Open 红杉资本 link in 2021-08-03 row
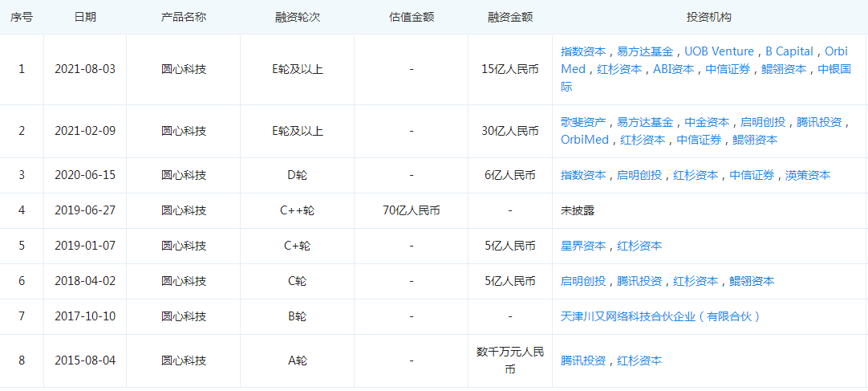868x391 pixels. point(619,70)
